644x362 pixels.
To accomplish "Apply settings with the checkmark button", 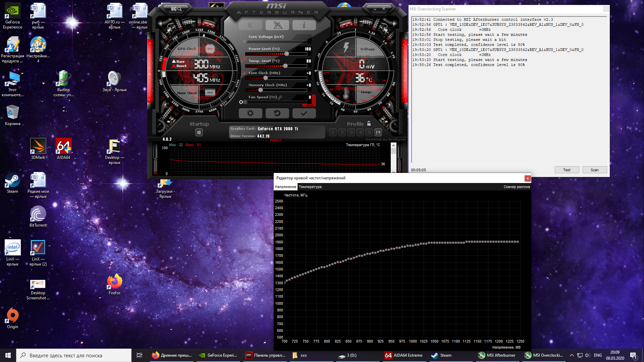I will pyautogui.click(x=304, y=113).
